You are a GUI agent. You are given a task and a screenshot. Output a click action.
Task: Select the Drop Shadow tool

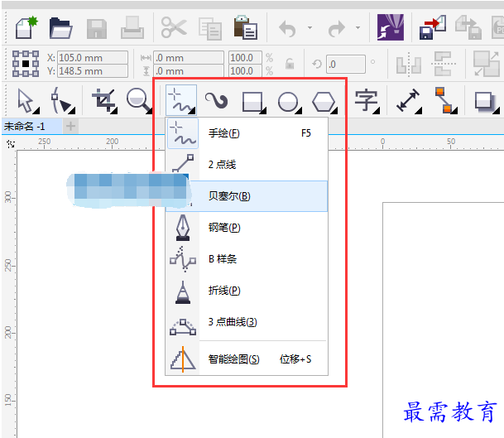click(x=486, y=103)
